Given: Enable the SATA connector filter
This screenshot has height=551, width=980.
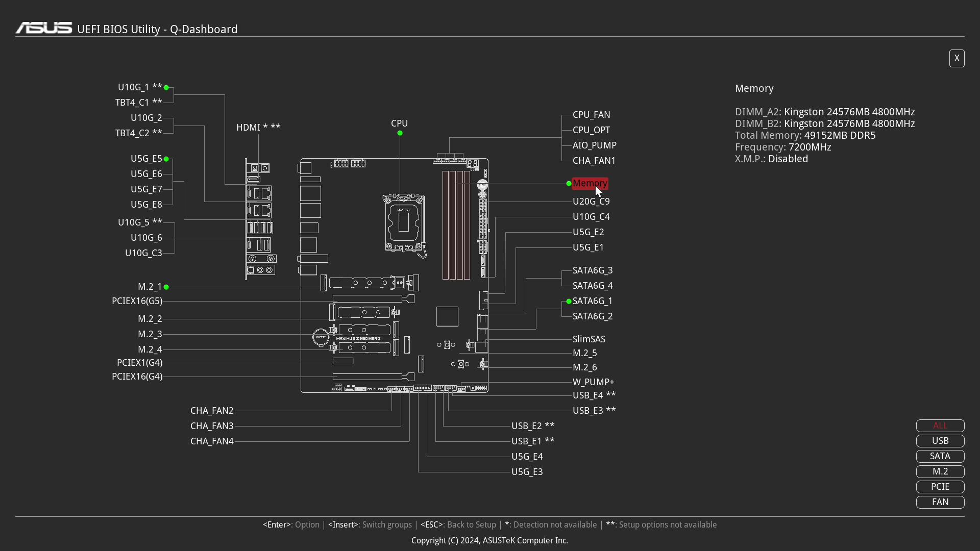Looking at the screenshot, I should coord(940,456).
